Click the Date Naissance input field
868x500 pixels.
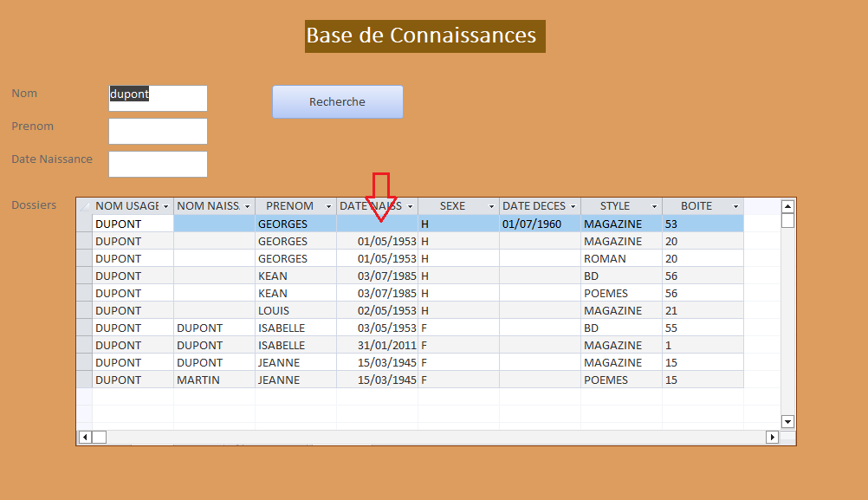[158, 164]
